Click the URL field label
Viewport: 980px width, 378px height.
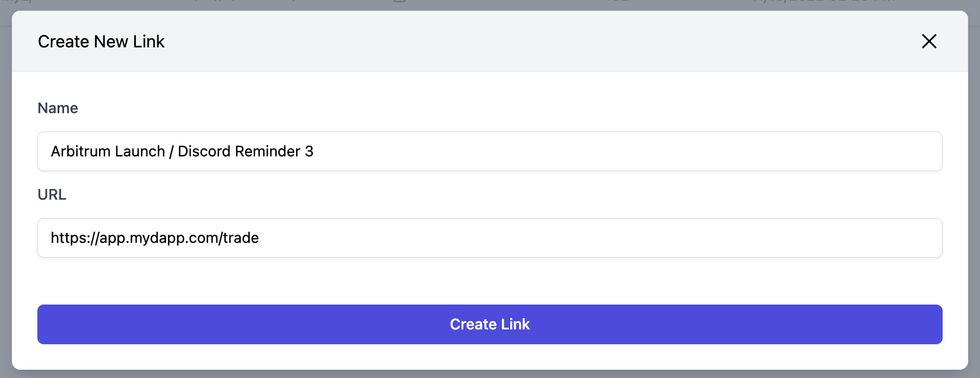(52, 195)
